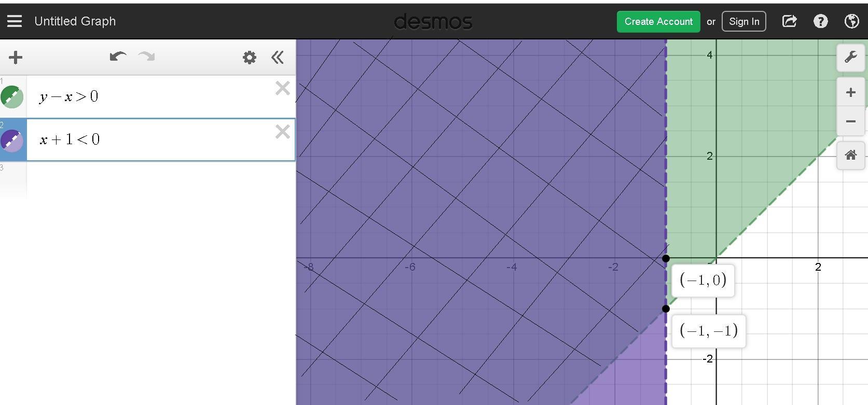Viewport: 868px width, 405px height.
Task: Open expression list settings gear
Action: point(250,57)
